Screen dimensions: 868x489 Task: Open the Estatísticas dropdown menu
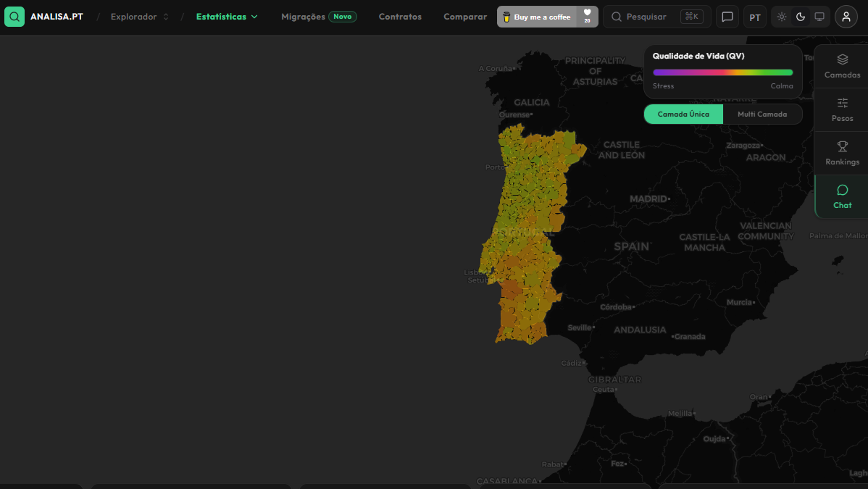tap(227, 17)
